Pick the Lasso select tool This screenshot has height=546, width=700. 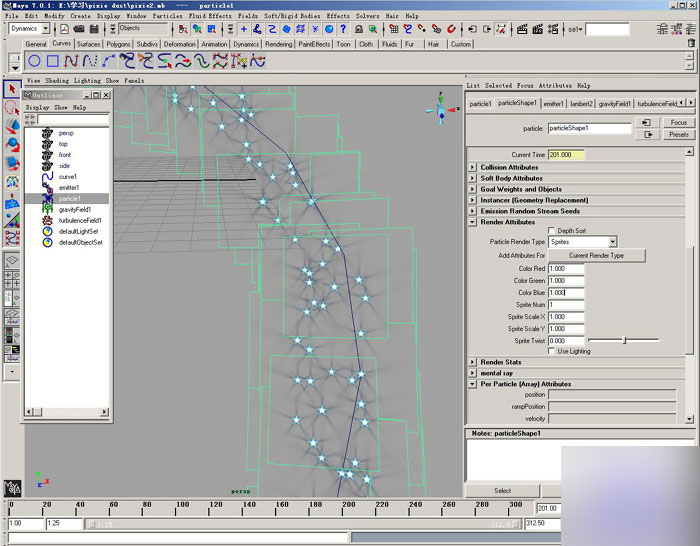point(12,107)
